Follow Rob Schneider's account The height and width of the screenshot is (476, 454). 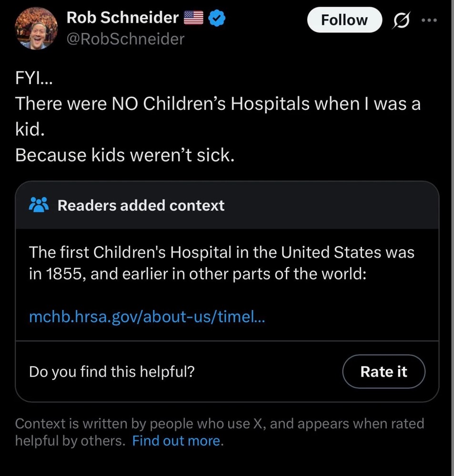tap(344, 20)
